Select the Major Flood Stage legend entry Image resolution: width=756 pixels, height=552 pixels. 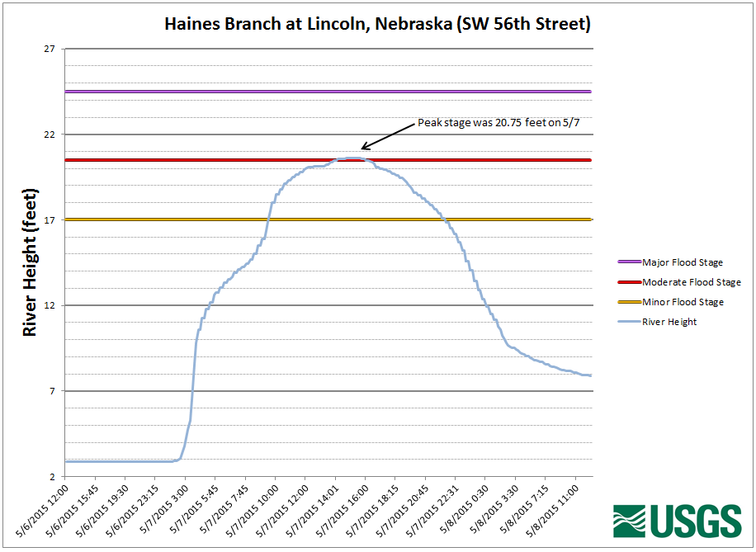click(x=671, y=262)
